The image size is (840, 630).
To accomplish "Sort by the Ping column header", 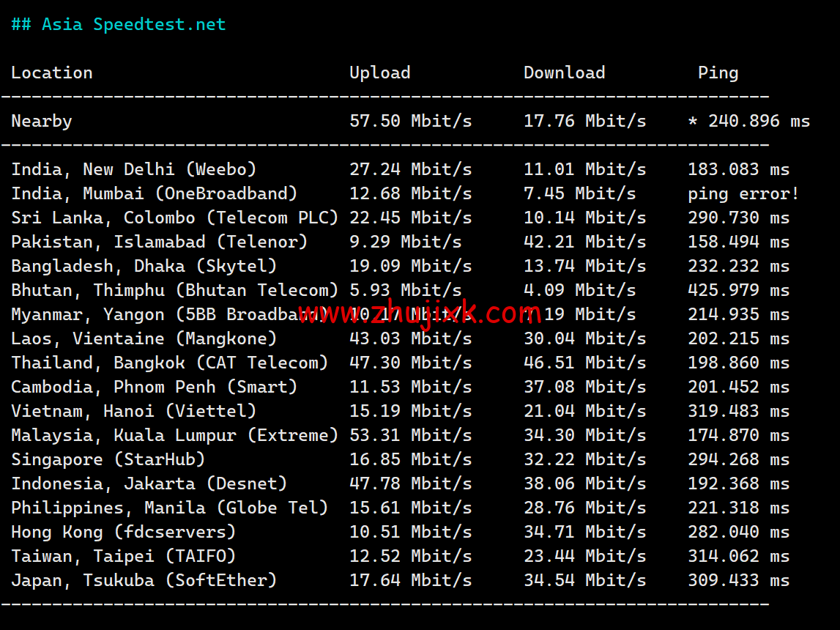I will point(718,72).
